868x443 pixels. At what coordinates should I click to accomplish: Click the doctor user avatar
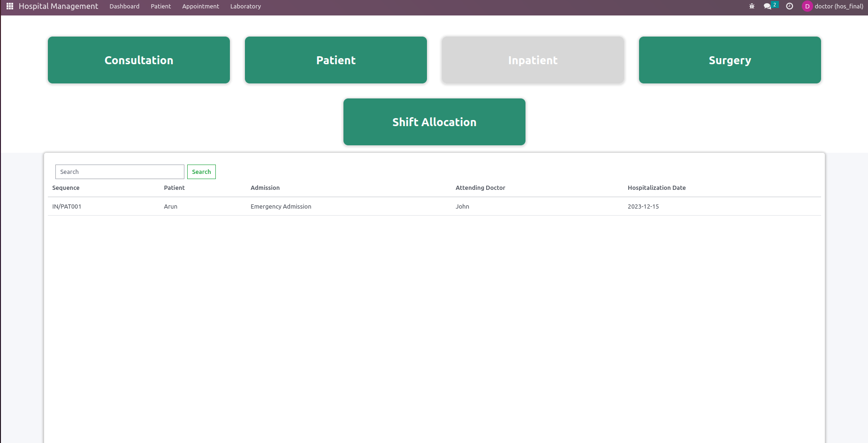(x=807, y=6)
